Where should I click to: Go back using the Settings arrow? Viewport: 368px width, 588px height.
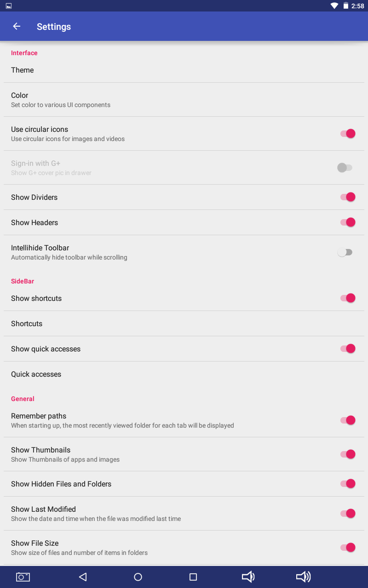[x=17, y=27]
